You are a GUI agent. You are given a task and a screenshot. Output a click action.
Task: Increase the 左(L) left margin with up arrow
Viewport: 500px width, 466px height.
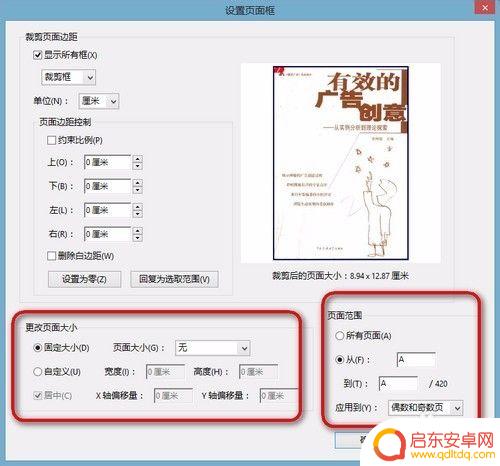[138, 207]
